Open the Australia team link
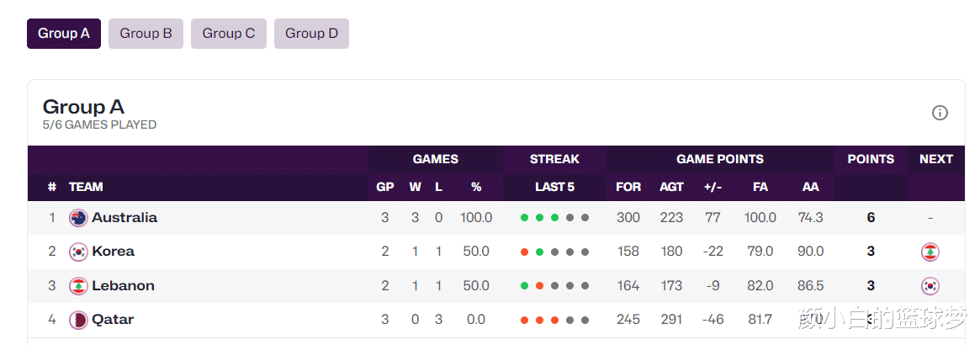The height and width of the screenshot is (345, 980). click(x=124, y=218)
